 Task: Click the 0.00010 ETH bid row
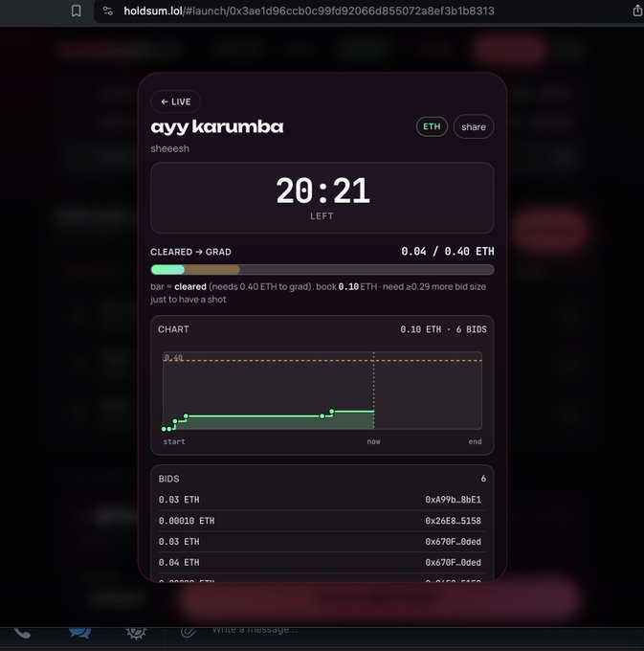pos(322,521)
